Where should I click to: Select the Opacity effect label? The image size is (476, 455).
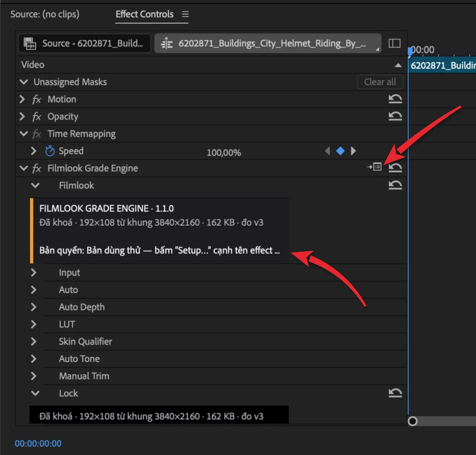(63, 117)
